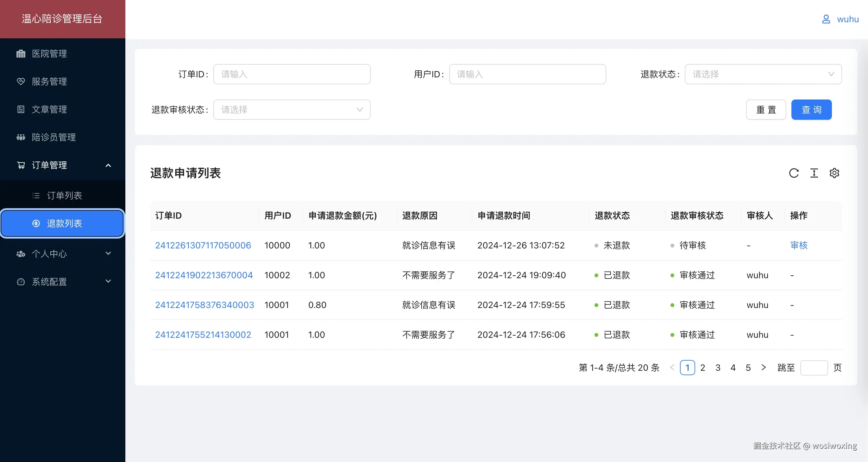
Task: Open the 订单列表 menu item
Action: pyautogui.click(x=64, y=196)
